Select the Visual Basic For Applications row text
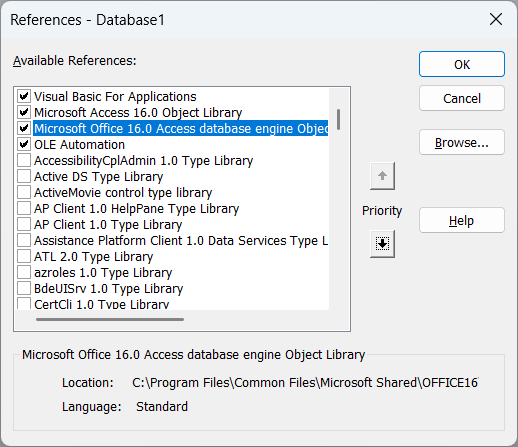Image resolution: width=518 pixels, height=447 pixels. pyautogui.click(x=115, y=97)
